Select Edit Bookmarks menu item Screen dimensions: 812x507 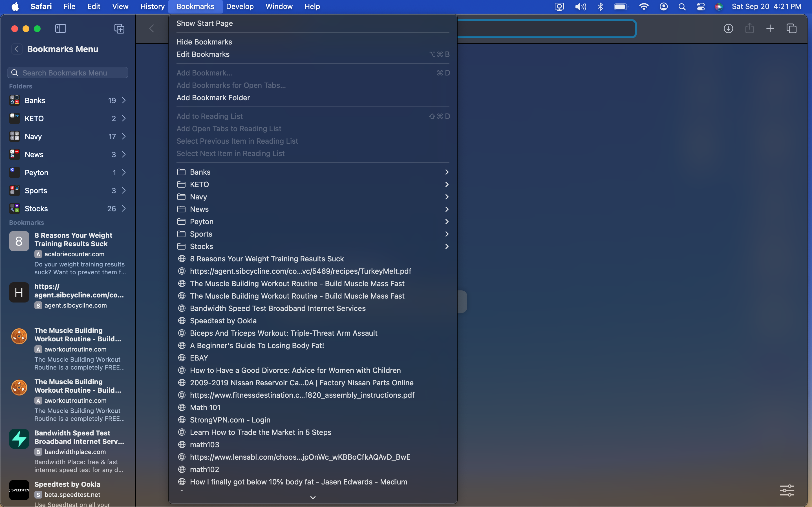(203, 54)
